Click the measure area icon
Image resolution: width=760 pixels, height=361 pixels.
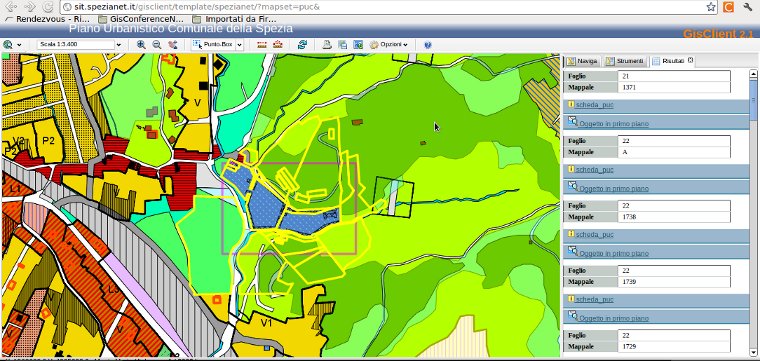click(x=277, y=45)
